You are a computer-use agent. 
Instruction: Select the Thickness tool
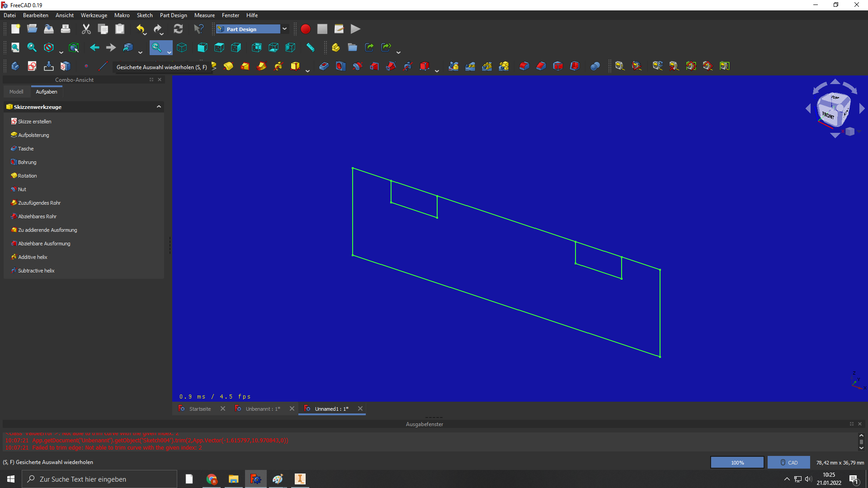tap(575, 66)
